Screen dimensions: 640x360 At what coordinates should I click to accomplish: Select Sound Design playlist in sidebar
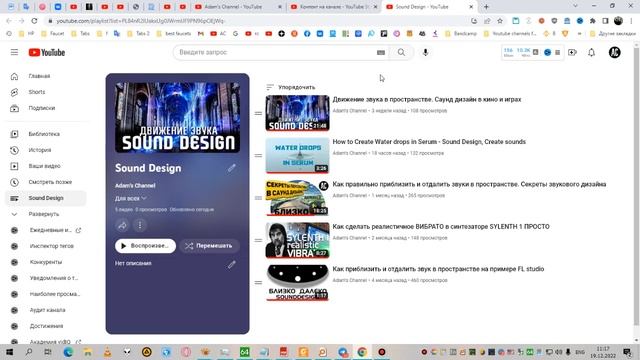point(46,198)
